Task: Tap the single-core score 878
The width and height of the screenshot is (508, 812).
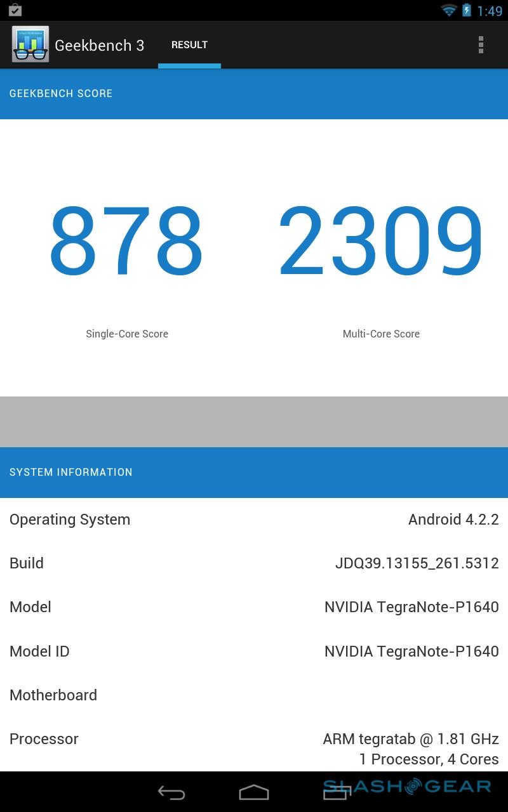Action: click(x=126, y=242)
